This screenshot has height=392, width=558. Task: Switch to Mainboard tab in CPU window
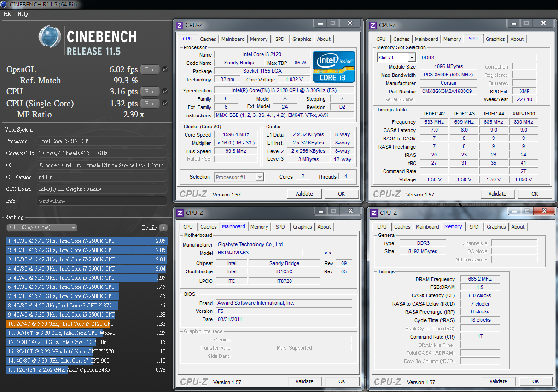tap(233, 39)
